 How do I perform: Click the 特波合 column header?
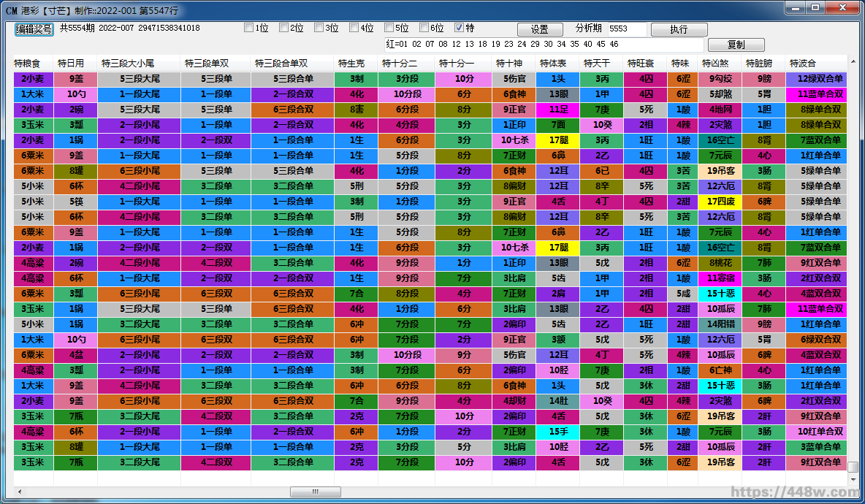coord(803,64)
